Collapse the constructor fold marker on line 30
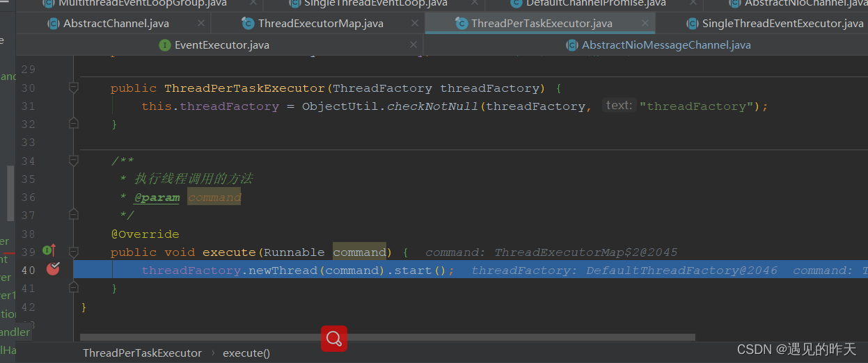 pos(74,88)
